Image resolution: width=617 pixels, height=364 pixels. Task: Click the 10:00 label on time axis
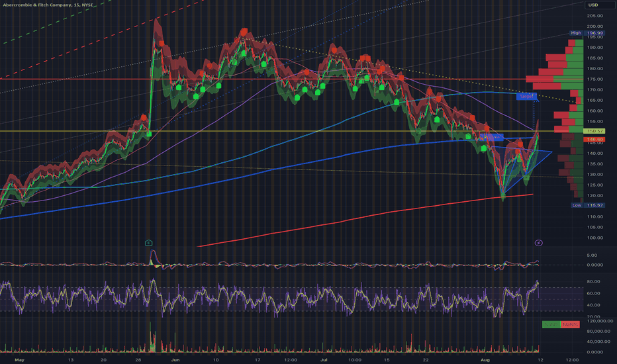355,359
